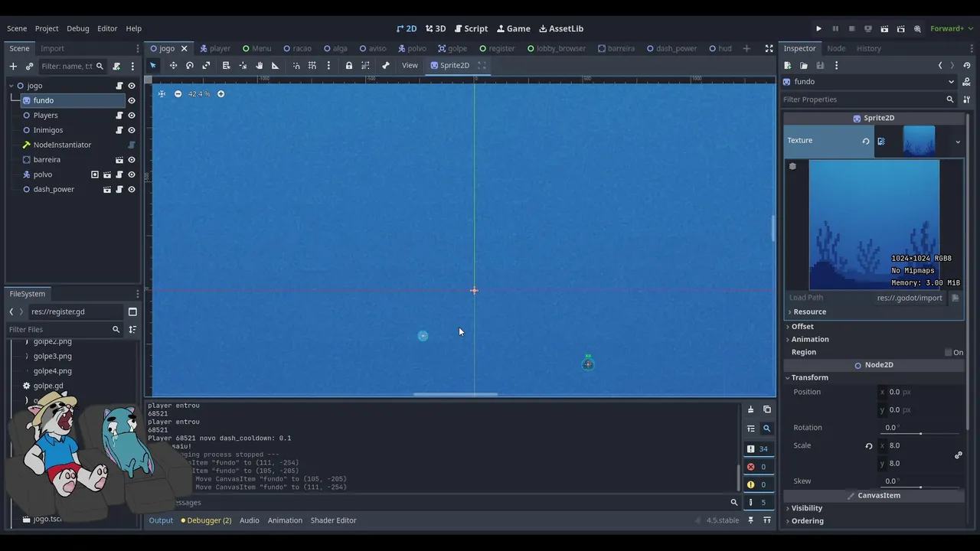Click zoom in plus in viewport
The width and height of the screenshot is (980, 551).
click(x=220, y=94)
